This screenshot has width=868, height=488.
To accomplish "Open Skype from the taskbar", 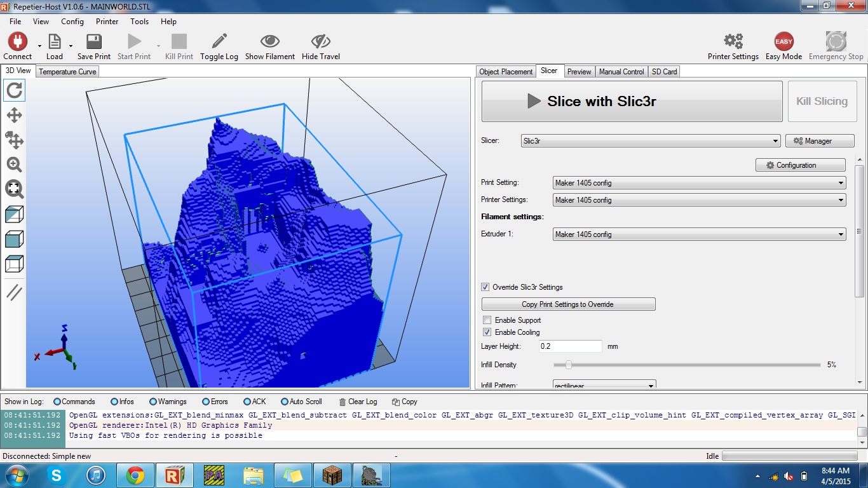I will click(x=57, y=475).
